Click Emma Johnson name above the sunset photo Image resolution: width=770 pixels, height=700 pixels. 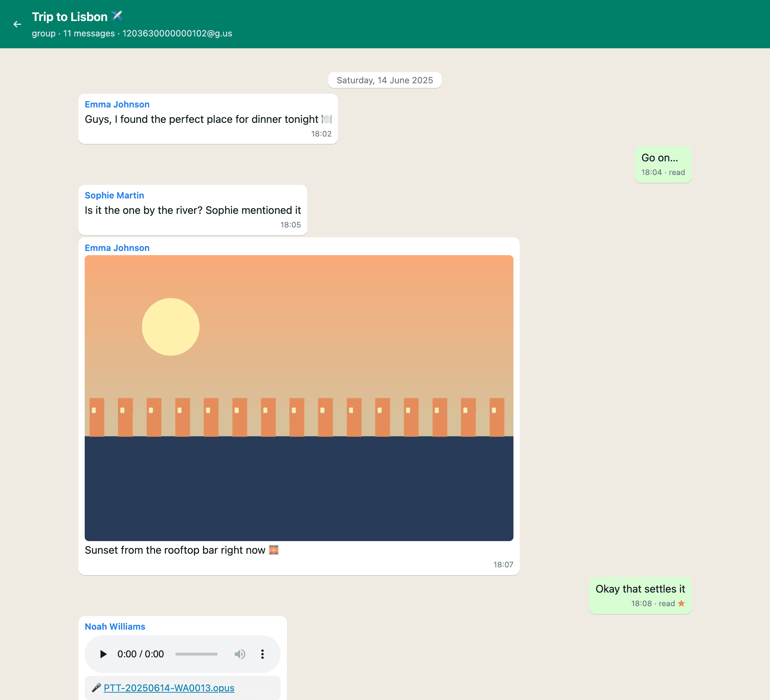(117, 248)
